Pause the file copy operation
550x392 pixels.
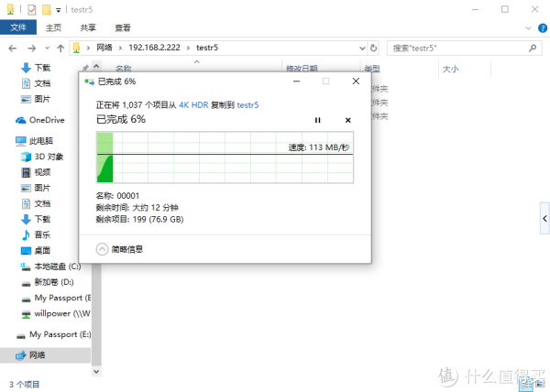click(x=318, y=120)
